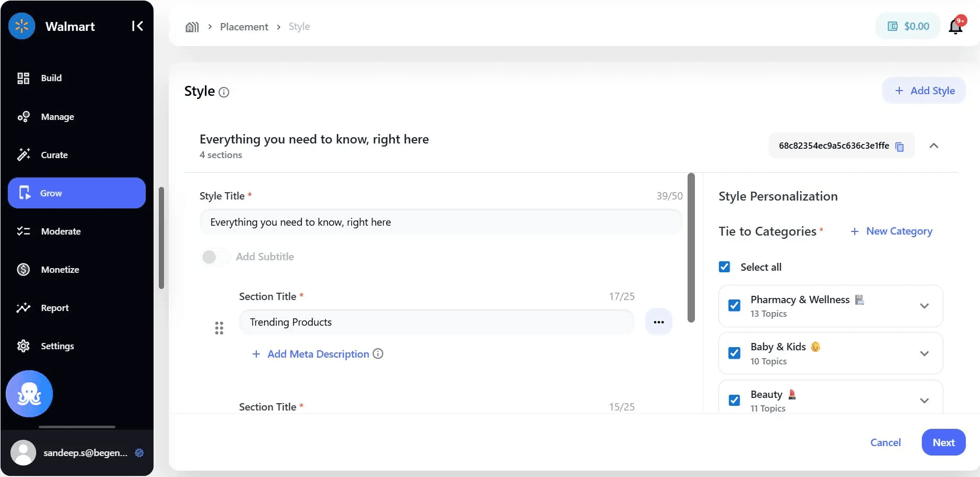The image size is (980, 477).
Task: Click the '10 Topics' text
Action: [x=768, y=361]
